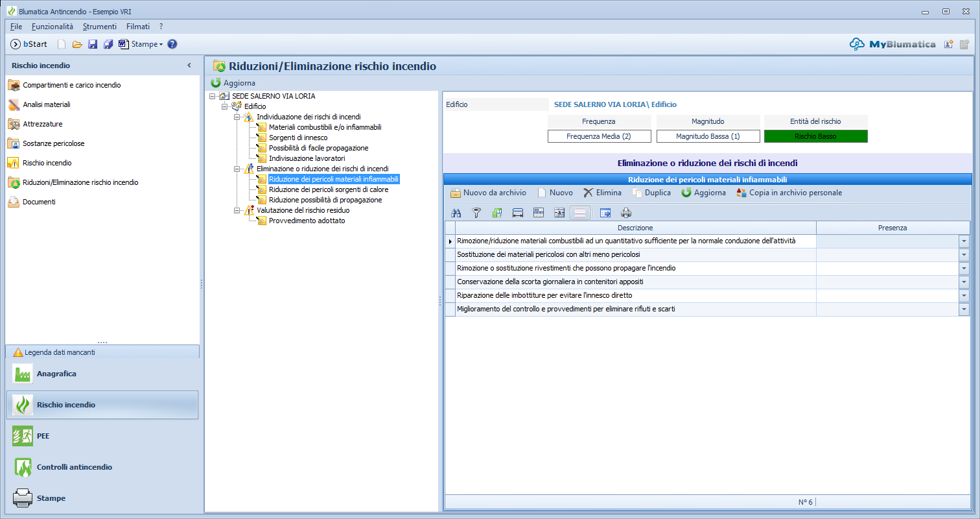Open Presenza dropdown for Sostituzione dei materiali row
This screenshot has width=980, height=519.
click(x=964, y=255)
